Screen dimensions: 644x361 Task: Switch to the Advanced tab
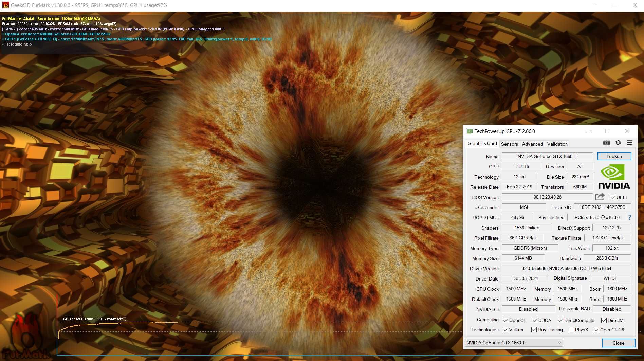tap(532, 144)
